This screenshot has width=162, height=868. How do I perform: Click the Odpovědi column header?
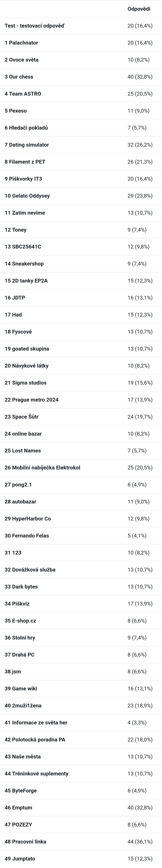pyautogui.click(x=139, y=9)
